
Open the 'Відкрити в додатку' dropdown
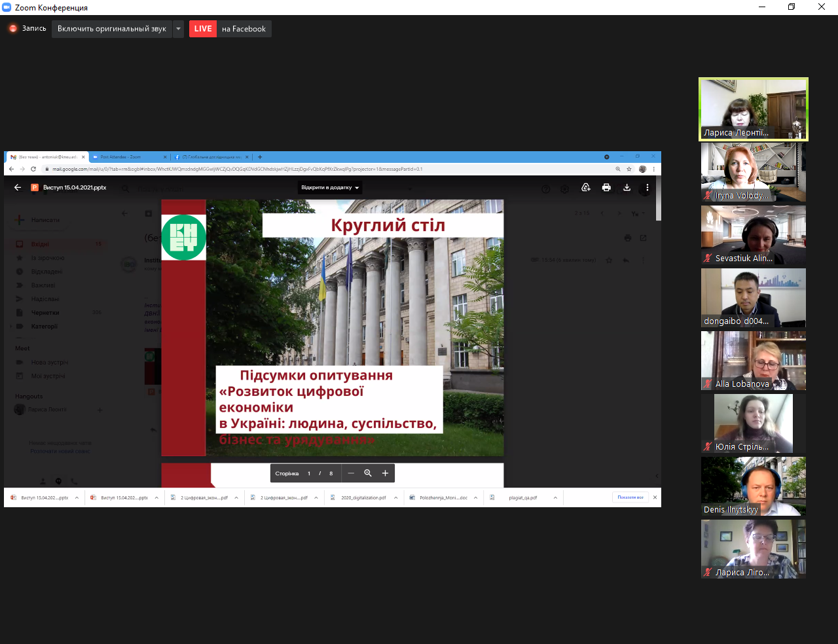click(330, 188)
